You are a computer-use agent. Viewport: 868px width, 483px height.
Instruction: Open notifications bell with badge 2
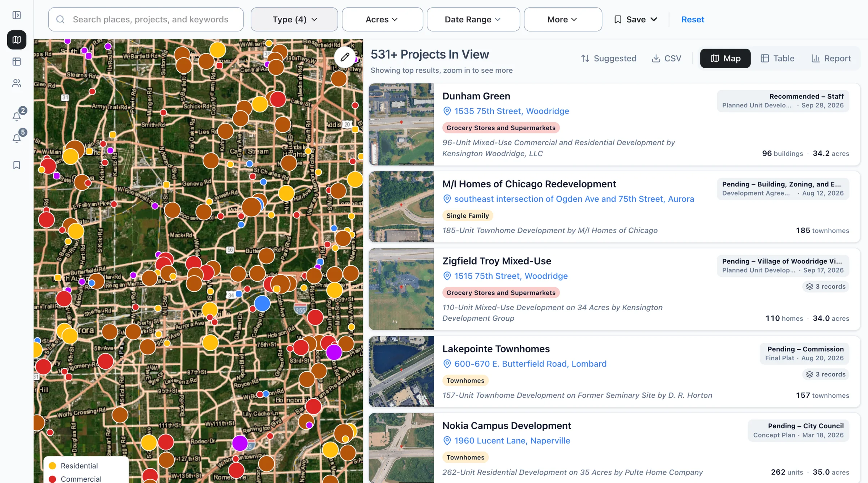(x=17, y=116)
